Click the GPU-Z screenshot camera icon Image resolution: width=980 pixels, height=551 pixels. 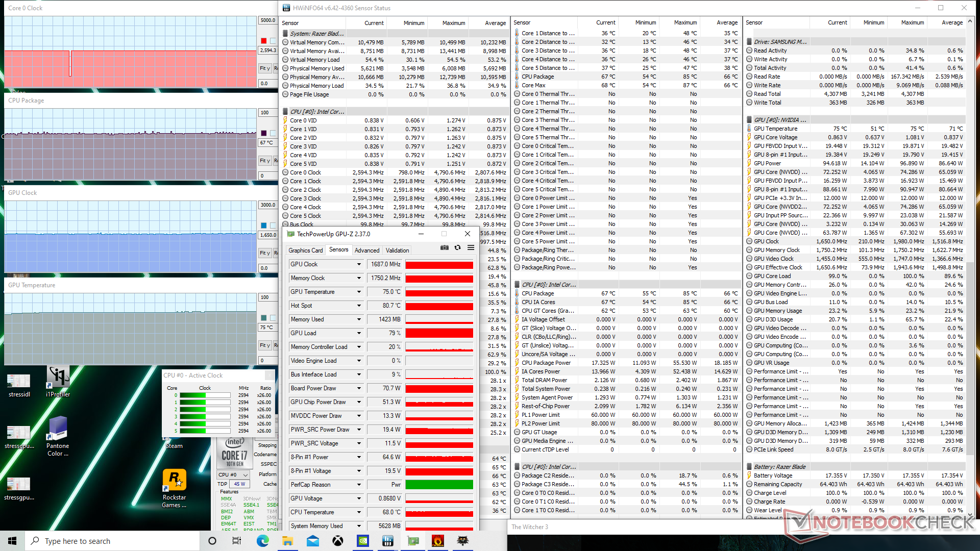(x=445, y=248)
